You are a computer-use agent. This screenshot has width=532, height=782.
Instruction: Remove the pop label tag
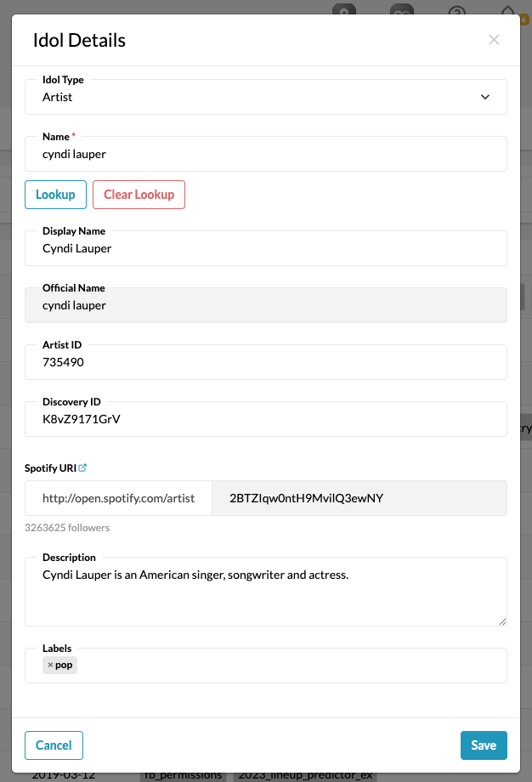(50, 665)
